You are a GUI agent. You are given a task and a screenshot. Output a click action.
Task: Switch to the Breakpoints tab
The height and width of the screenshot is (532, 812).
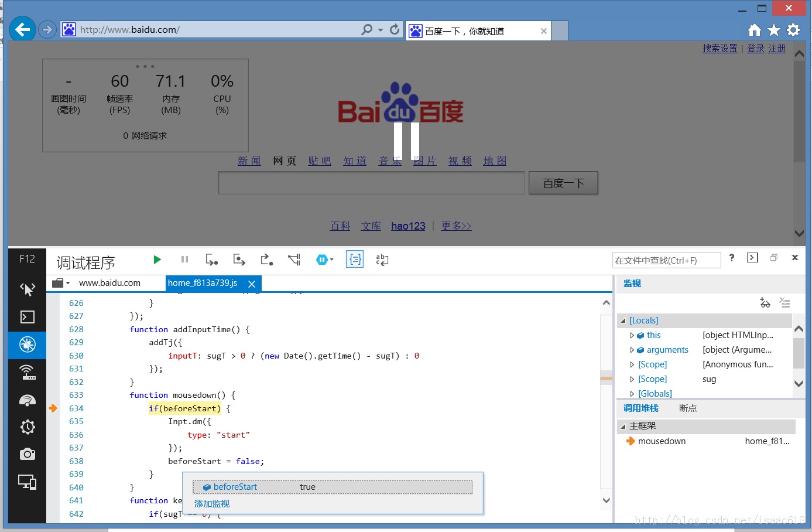[x=688, y=408]
